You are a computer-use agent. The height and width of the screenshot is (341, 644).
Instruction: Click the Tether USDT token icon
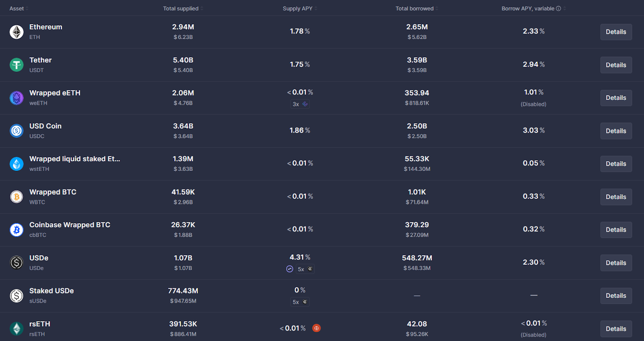17,65
